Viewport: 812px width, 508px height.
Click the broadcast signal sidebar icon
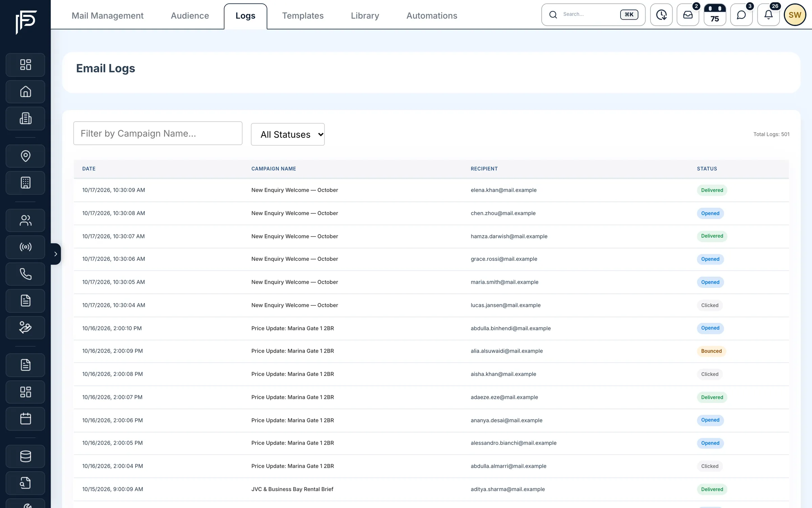click(x=25, y=247)
